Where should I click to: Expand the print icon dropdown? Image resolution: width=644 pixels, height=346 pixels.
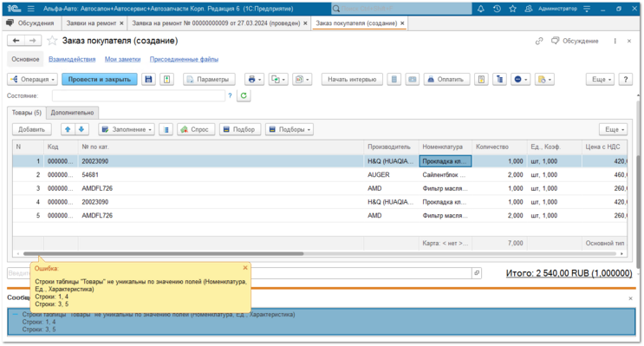coord(254,79)
